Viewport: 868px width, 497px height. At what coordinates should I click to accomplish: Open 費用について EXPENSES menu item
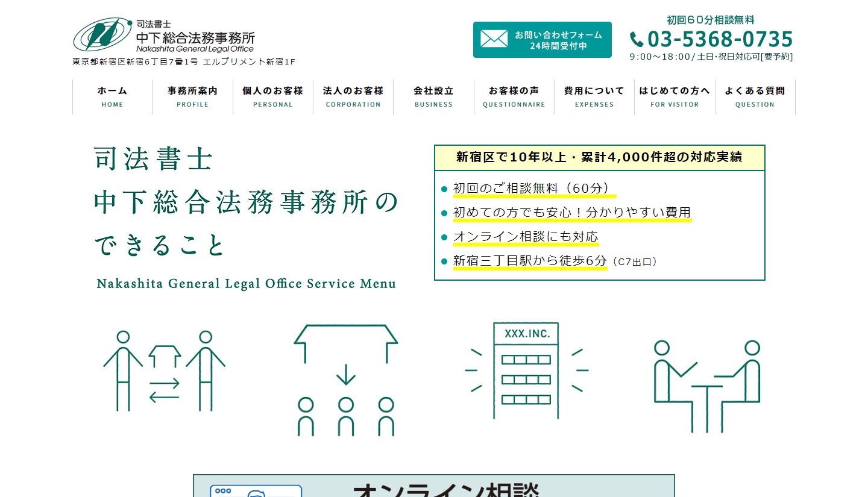[594, 96]
